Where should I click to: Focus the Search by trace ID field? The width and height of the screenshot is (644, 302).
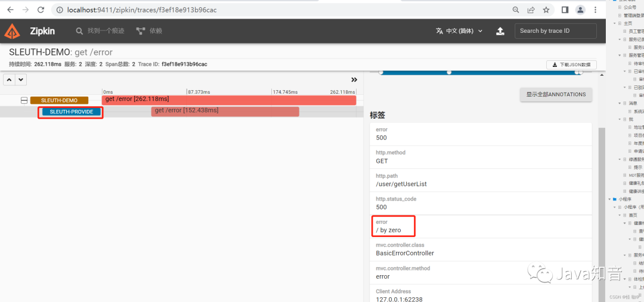[555, 31]
